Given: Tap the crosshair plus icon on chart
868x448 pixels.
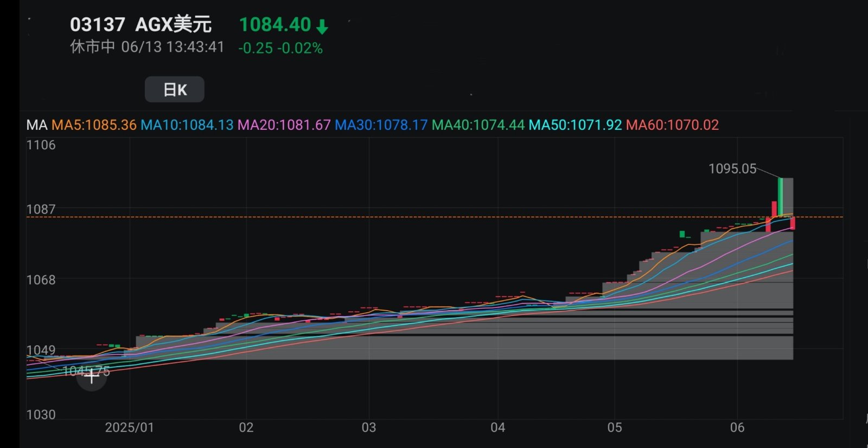Looking at the screenshot, I should 92,376.
